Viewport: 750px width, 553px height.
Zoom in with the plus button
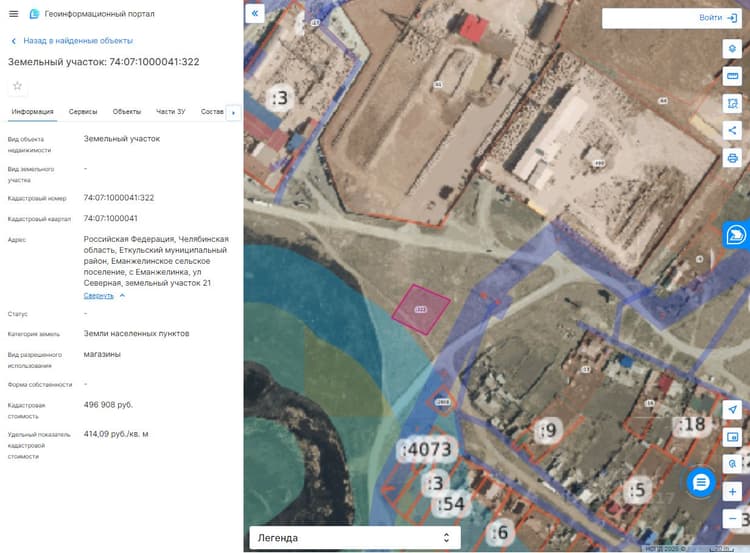coord(732,491)
